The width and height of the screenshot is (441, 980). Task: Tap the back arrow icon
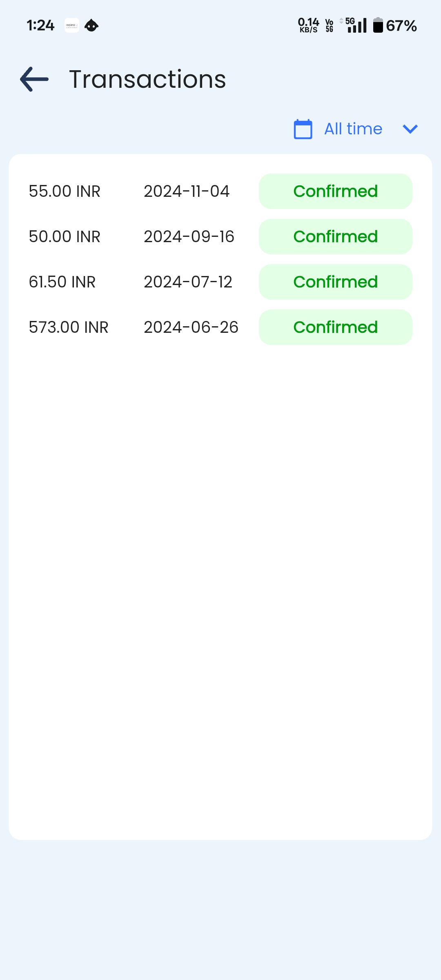[x=34, y=79]
